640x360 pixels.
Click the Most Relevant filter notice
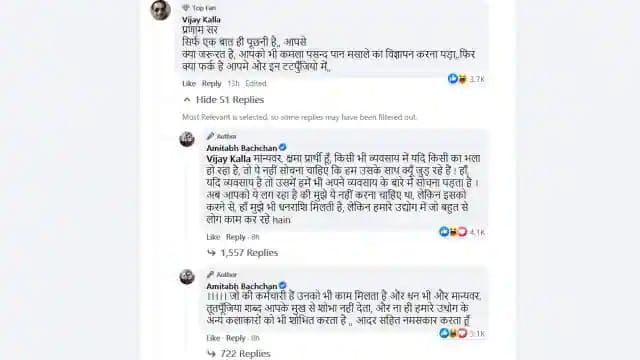coord(300,117)
